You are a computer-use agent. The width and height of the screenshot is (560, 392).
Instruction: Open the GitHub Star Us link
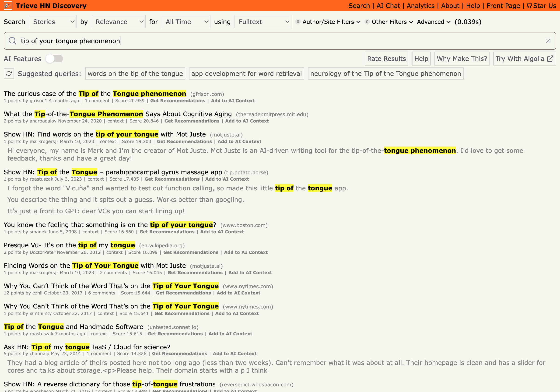541,6
